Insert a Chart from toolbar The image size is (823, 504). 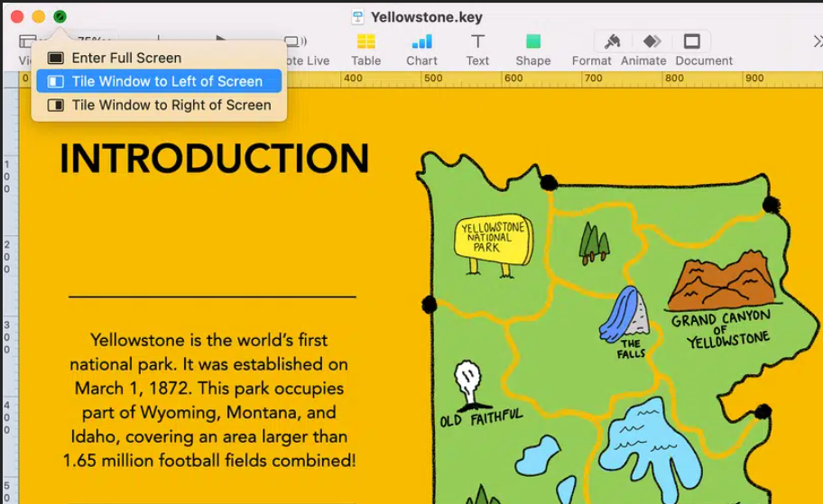(421, 50)
